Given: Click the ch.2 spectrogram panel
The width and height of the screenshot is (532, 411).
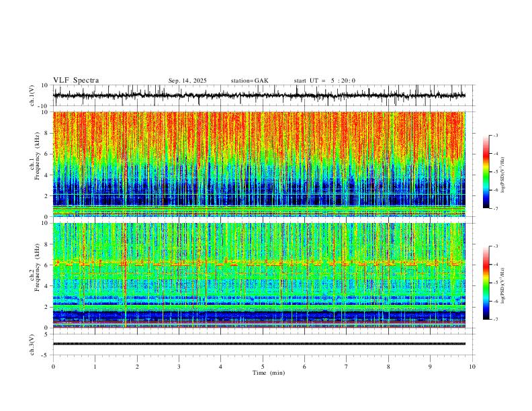Looking at the screenshot, I should pyautogui.click(x=259, y=275).
